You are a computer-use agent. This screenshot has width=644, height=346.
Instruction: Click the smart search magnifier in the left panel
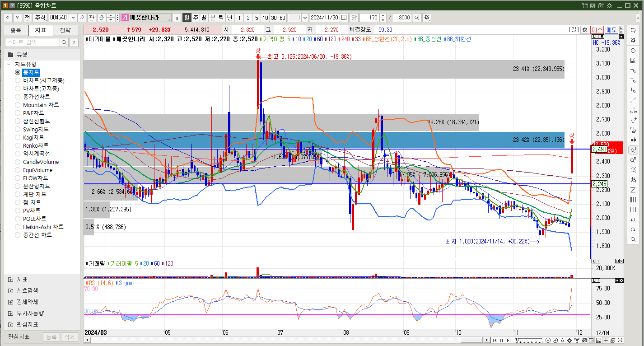coord(64,42)
